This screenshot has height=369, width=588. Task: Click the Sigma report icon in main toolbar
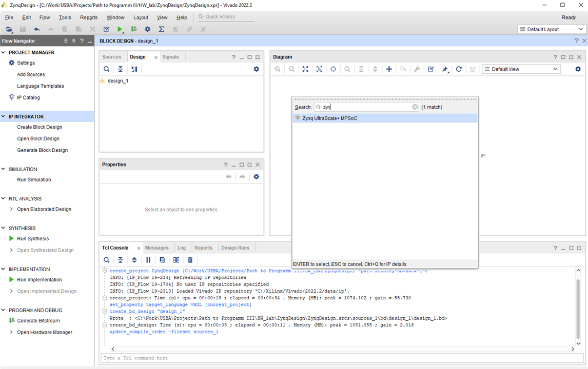pos(162,29)
